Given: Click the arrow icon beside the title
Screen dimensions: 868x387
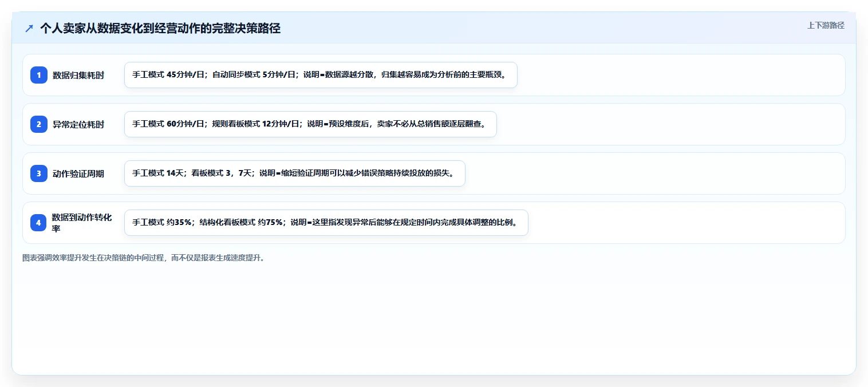Looking at the screenshot, I should point(29,28).
